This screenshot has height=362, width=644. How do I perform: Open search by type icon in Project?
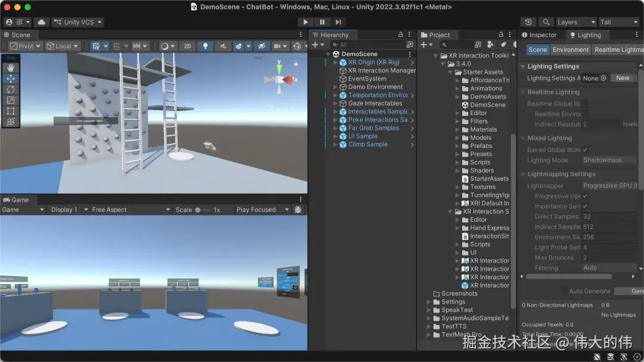coord(490,44)
